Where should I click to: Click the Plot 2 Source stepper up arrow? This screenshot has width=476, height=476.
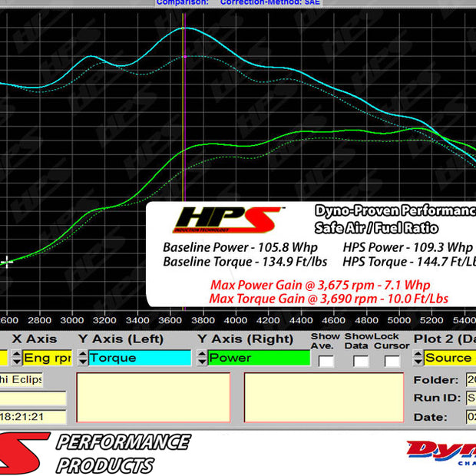click(x=418, y=354)
